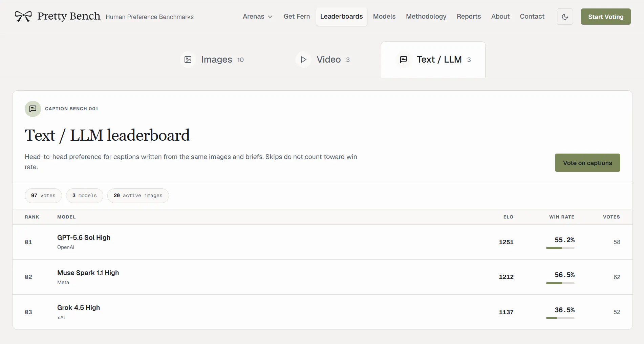The image size is (644, 344).
Task: Click the 3 models pill
Action: coord(85,196)
